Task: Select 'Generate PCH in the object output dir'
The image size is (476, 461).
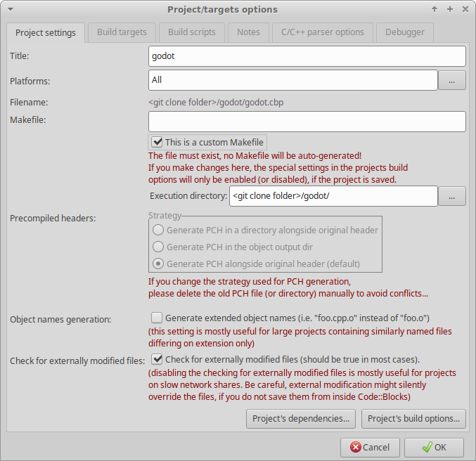Action: click(x=159, y=247)
